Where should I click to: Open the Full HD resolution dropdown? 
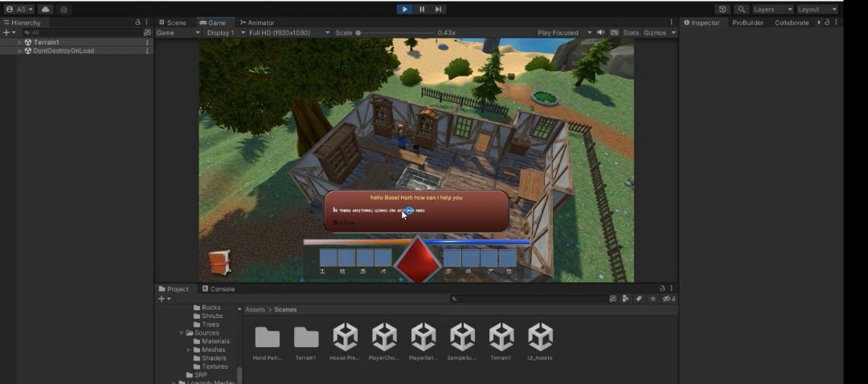[289, 33]
